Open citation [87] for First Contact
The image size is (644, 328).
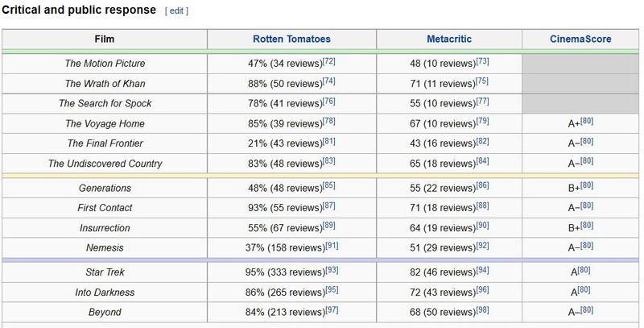(329, 206)
